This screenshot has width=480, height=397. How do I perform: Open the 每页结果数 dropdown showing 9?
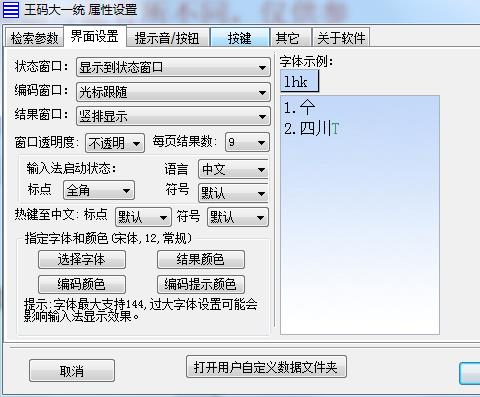click(247, 142)
